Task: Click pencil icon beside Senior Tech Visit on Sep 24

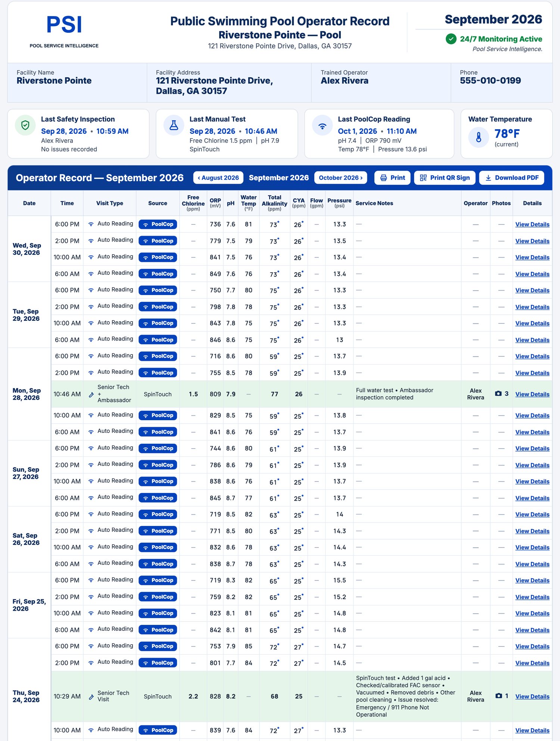Action: (91, 697)
